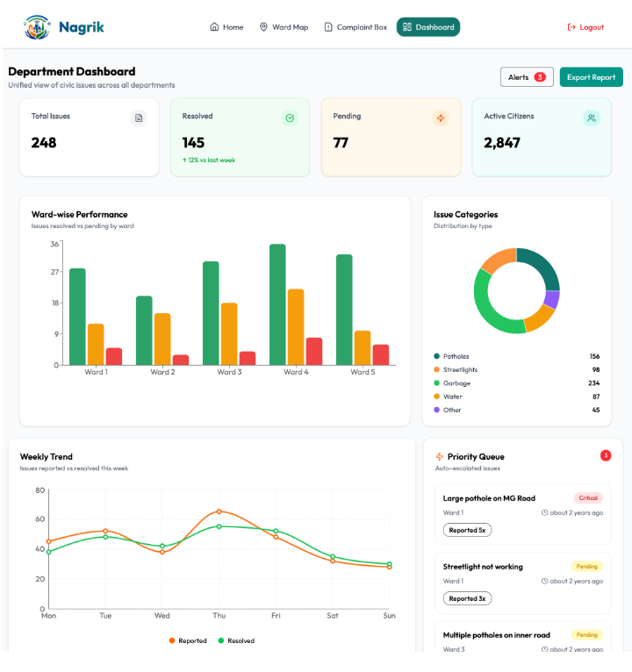
Task: Click the Ward 4 green bar
Action: [x=278, y=304]
